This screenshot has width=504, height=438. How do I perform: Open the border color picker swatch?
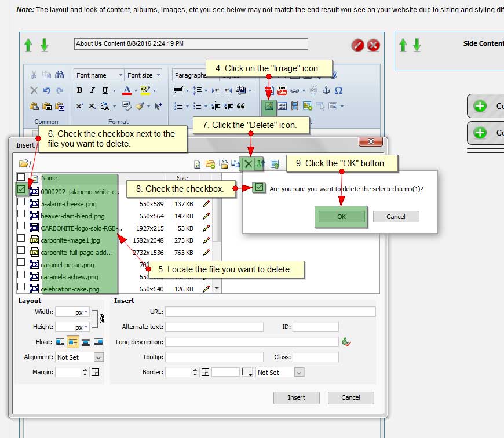[247, 373]
